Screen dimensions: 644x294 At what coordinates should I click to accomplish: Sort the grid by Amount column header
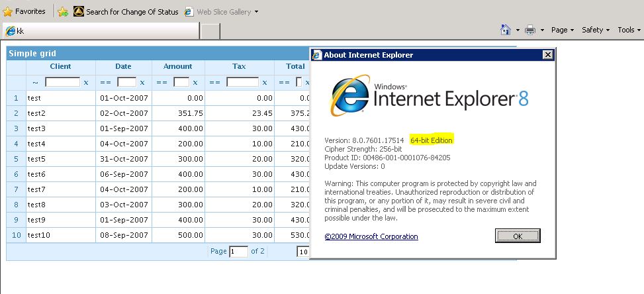point(178,66)
